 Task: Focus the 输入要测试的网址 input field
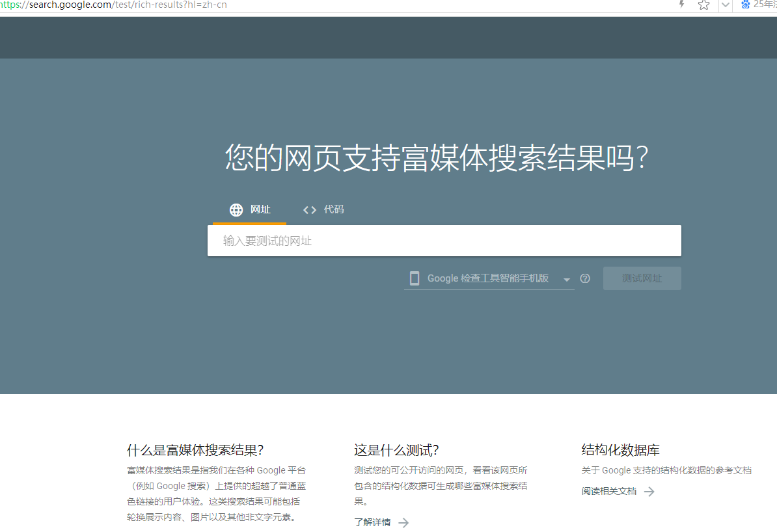[x=444, y=241]
